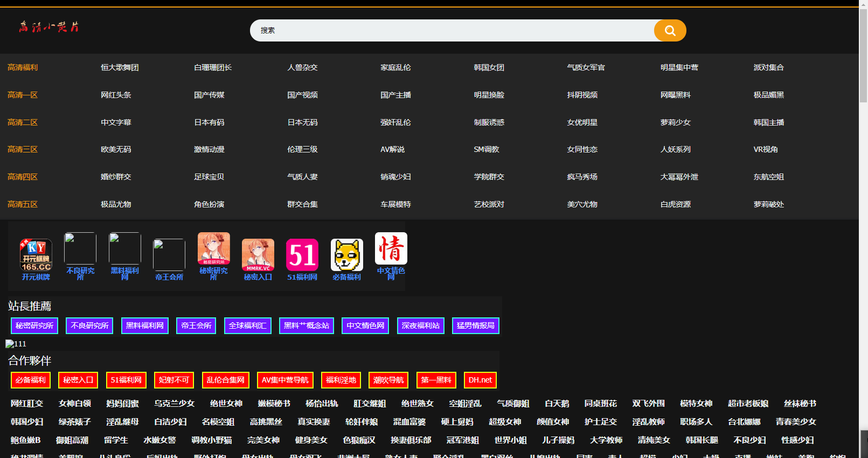Viewport: 868px width, 458px height.
Task: Click the 不良研究所 icon thumbnail
Action: coord(80,248)
